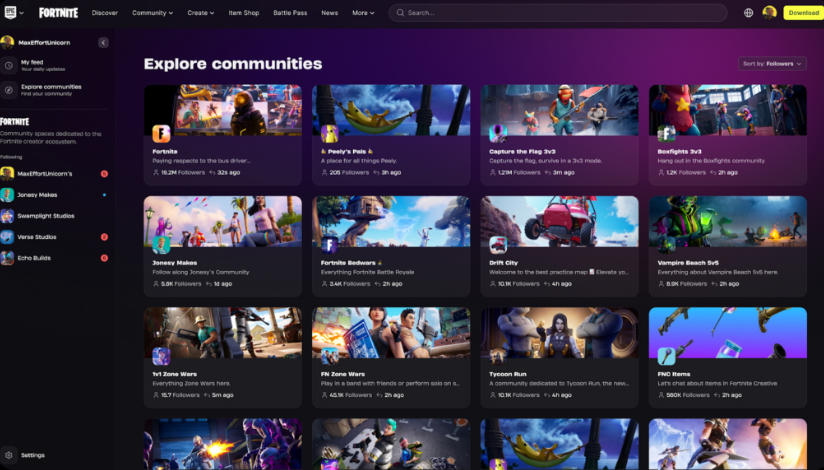Image resolution: width=824 pixels, height=470 pixels.
Task: Open Vampire Beach 5v5 card thumbnail
Action: click(728, 221)
